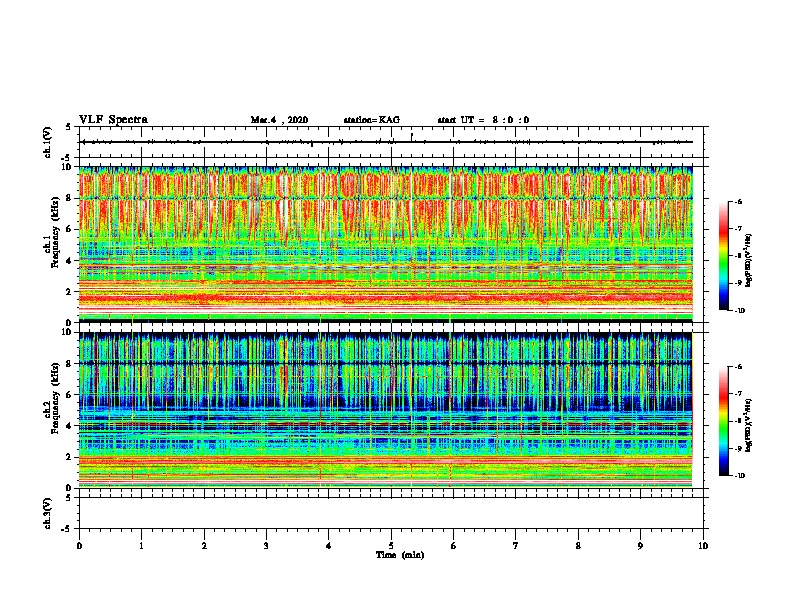Viewport: 792px width, 612px height.
Task: Click the "VLF Spectra" plot title
Action: (113, 120)
